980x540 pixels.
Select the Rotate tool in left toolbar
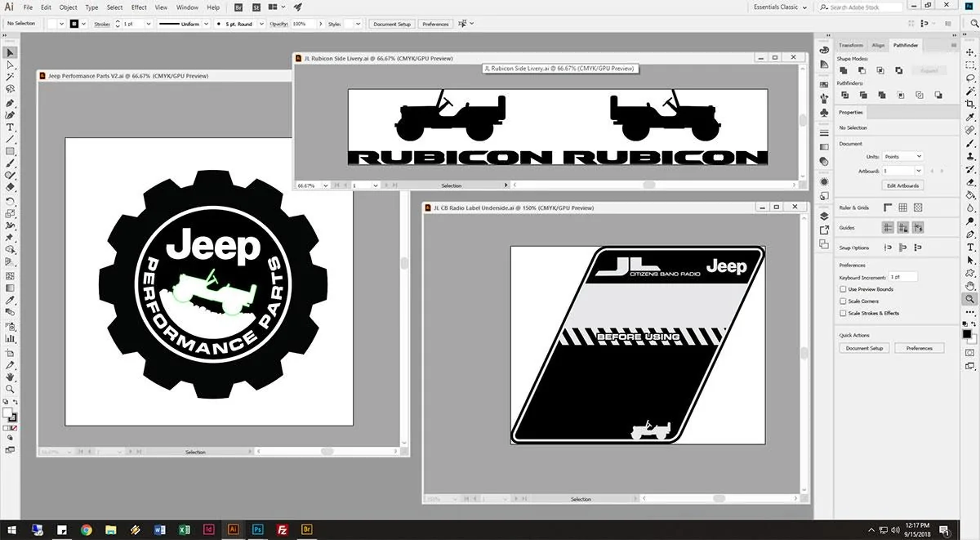click(10, 201)
